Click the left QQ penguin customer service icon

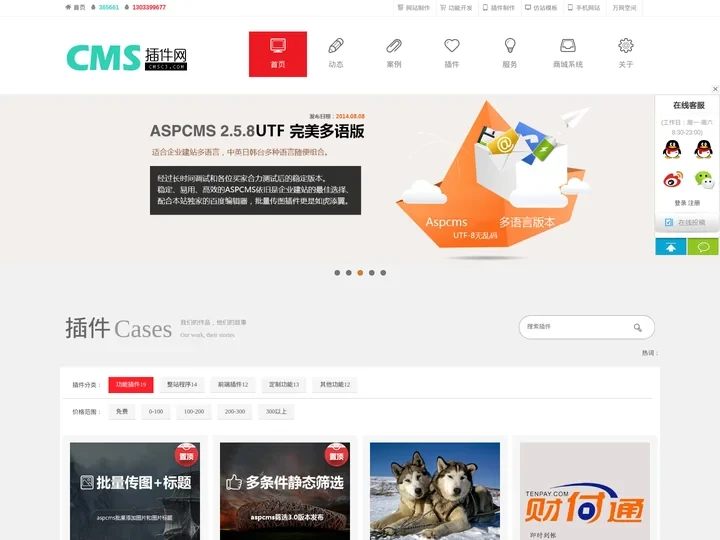(x=672, y=149)
